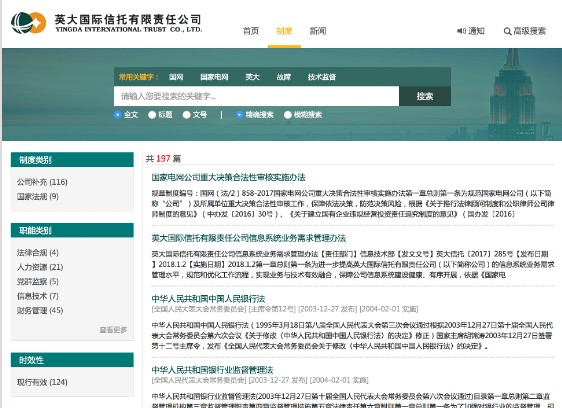Click the 共 197 篇 result count
This screenshot has width=562, height=408.
coord(163,158)
